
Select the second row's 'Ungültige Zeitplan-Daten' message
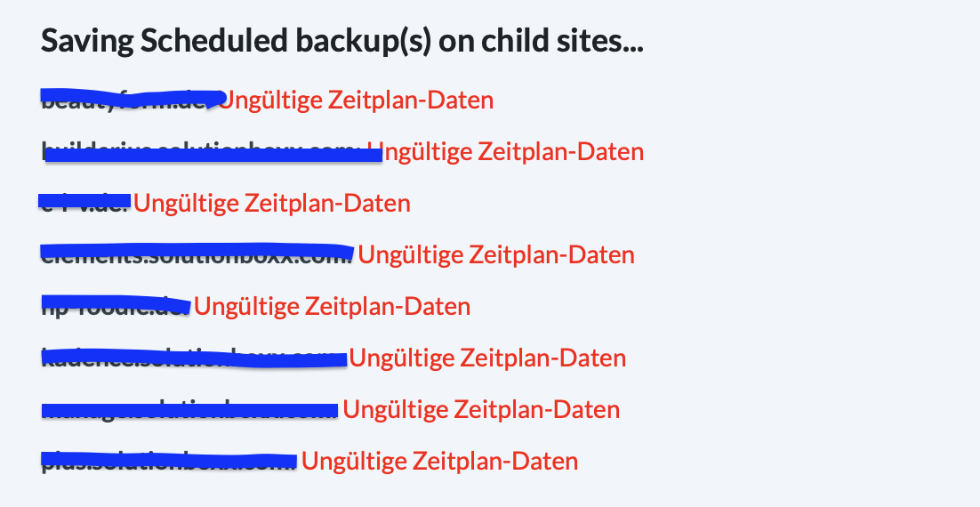[505, 151]
